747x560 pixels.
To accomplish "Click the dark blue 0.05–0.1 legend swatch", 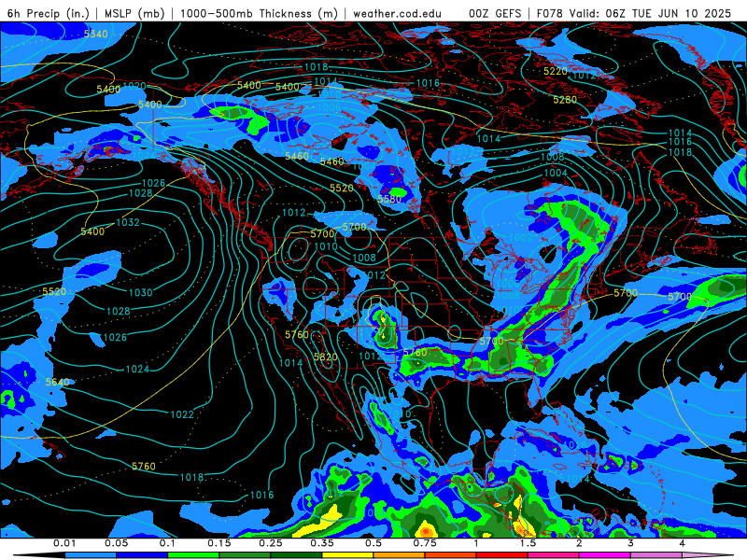I will pyautogui.click(x=142, y=555).
